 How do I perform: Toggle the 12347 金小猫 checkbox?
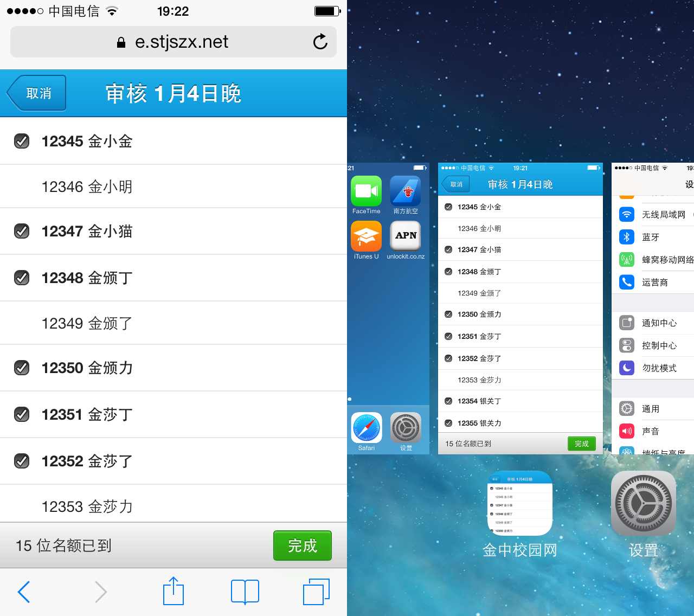[22, 232]
